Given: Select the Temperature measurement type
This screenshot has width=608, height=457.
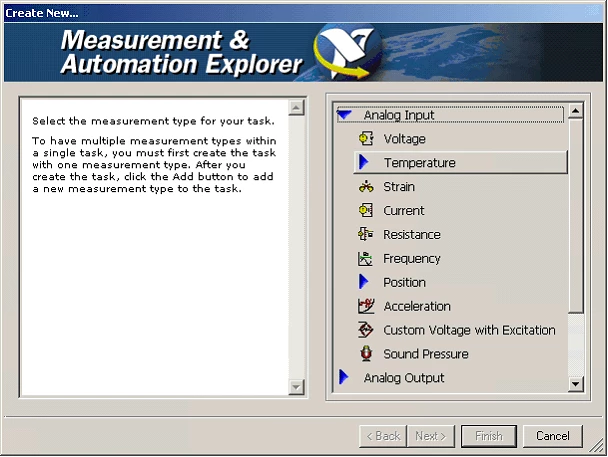Looking at the screenshot, I should pos(419,163).
